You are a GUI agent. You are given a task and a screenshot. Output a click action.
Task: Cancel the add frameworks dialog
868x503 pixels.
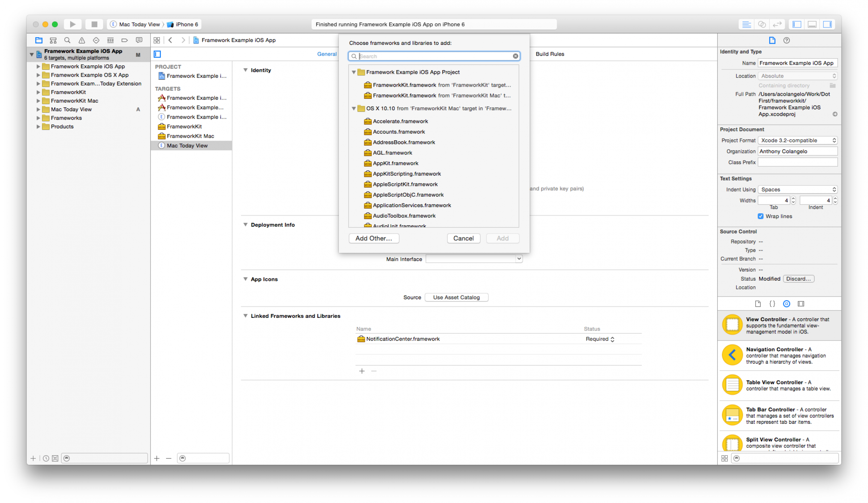pyautogui.click(x=463, y=238)
